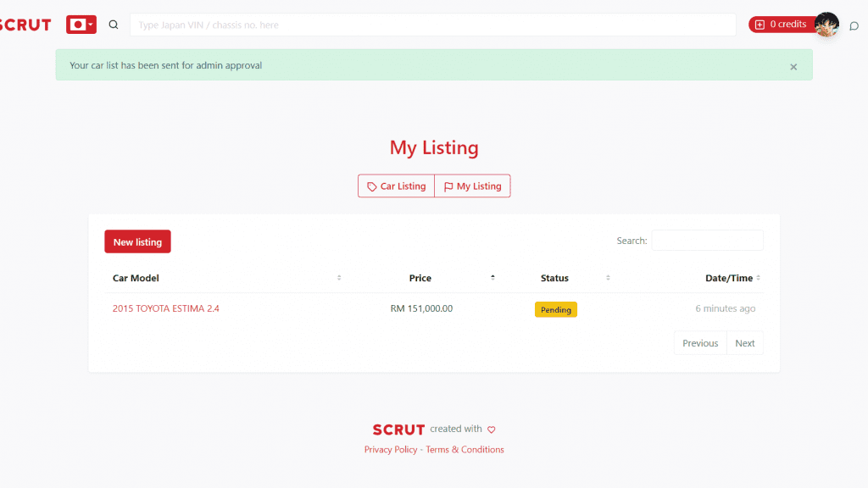Viewport: 868px width, 488px height.
Task: Open the Japan flag country dropdown
Action: (x=81, y=25)
